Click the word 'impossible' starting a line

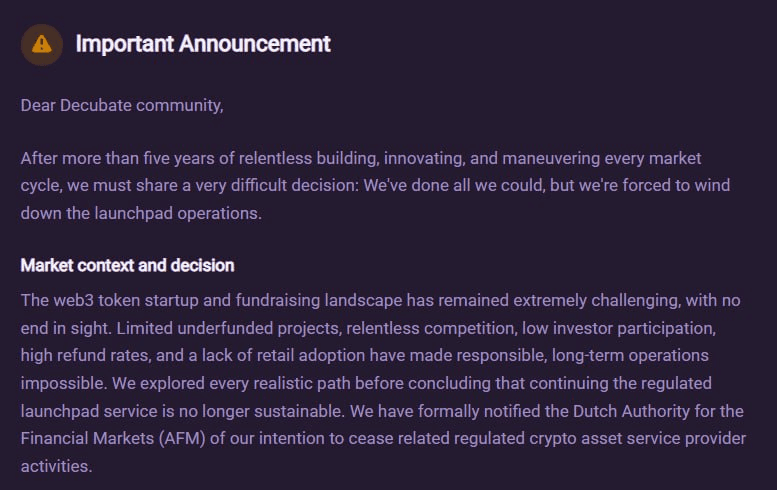tap(58, 383)
